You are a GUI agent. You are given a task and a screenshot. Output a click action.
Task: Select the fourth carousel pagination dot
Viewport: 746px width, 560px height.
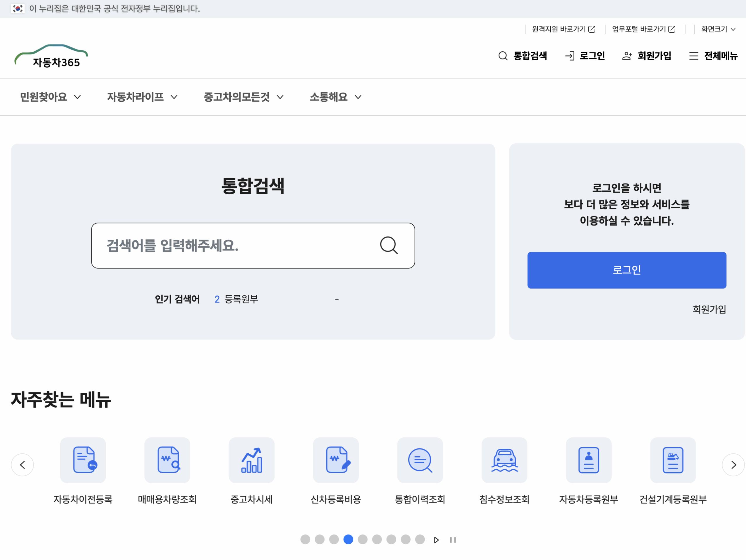(348, 540)
